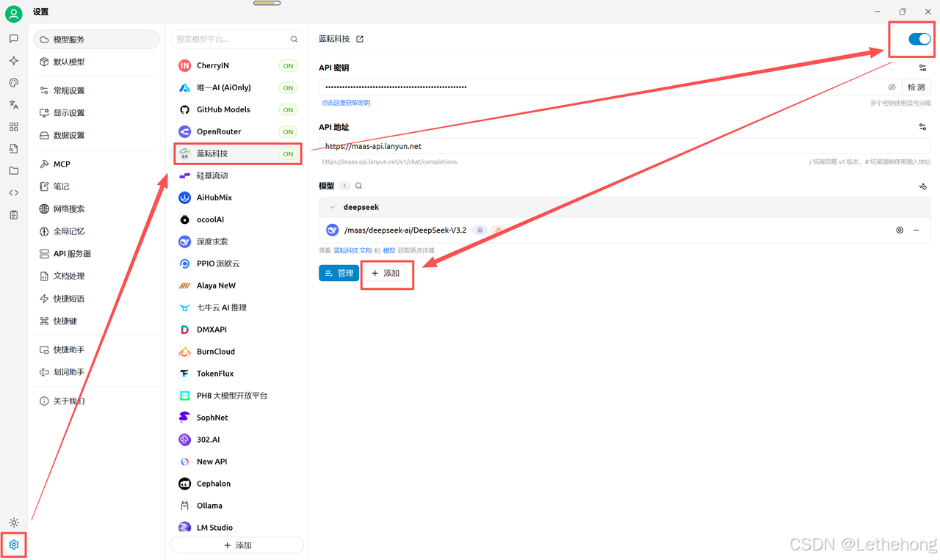Open the code tools sidebar icon
Viewport: 940px width, 560px height.
coord(14,193)
